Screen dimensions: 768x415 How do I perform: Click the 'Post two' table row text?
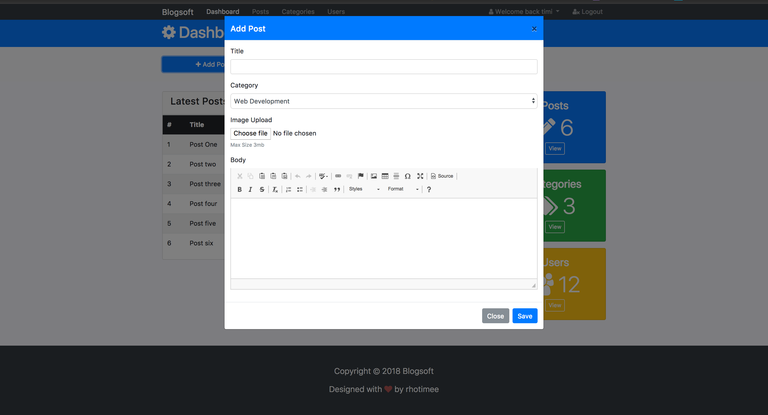coord(203,164)
